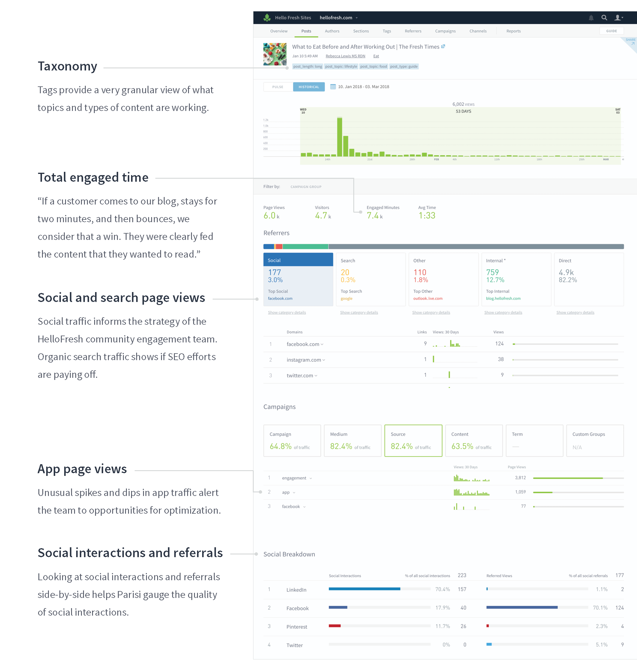Click the blue Social segment of referrer bar
Screen dimensions: 637x672
point(269,247)
